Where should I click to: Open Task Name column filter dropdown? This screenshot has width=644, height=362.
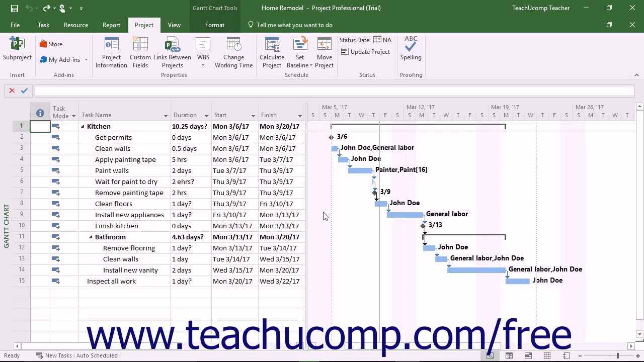pos(166,116)
